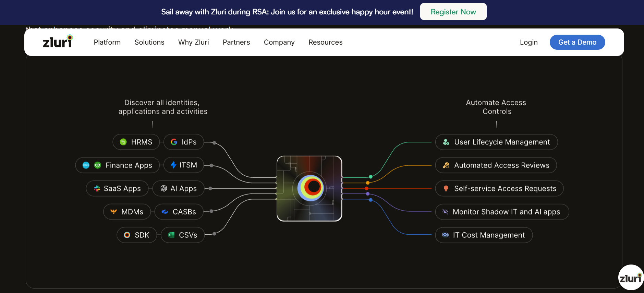Open the Resources menu
This screenshot has height=293, width=644.
pos(326,42)
